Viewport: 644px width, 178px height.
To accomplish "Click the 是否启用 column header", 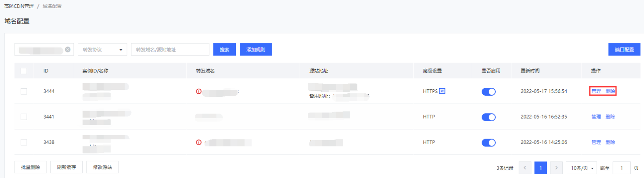I will pos(491,71).
